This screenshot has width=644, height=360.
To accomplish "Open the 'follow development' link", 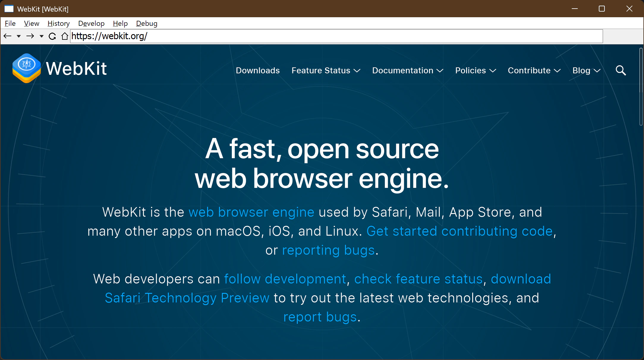I will (285, 279).
